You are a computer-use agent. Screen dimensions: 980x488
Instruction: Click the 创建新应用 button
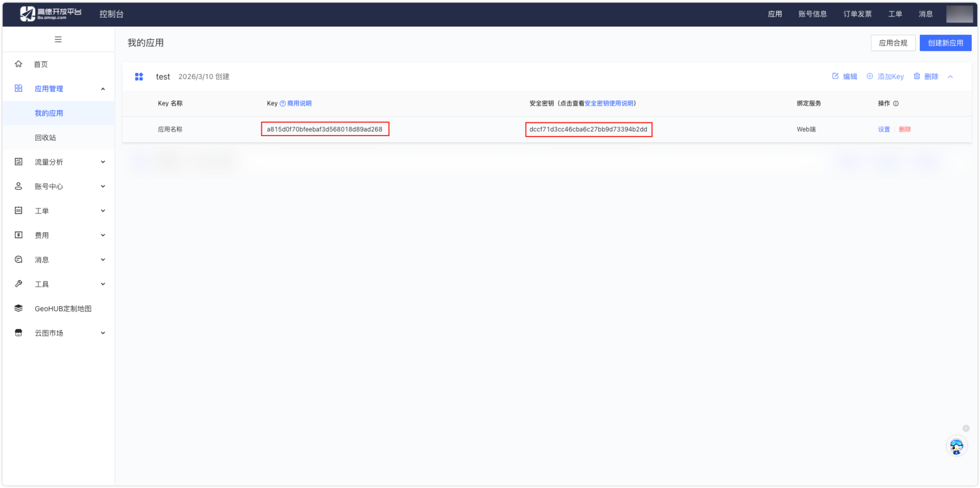945,43
